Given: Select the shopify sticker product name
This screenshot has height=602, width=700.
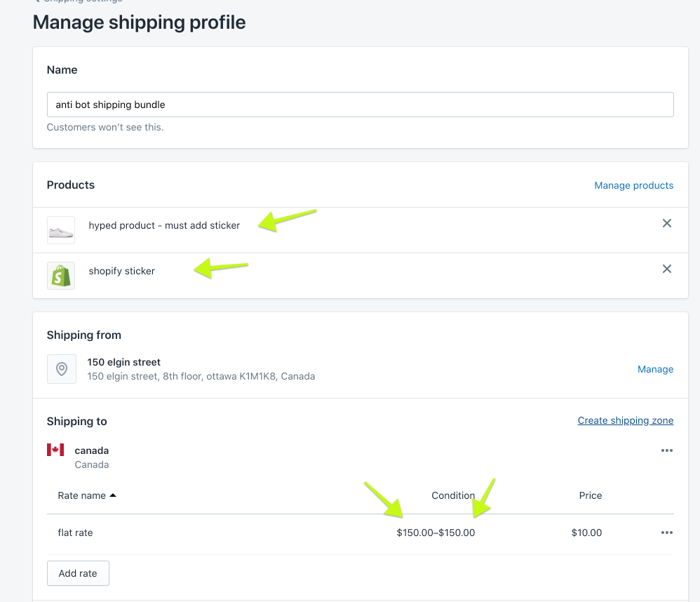Looking at the screenshot, I should 122,271.
